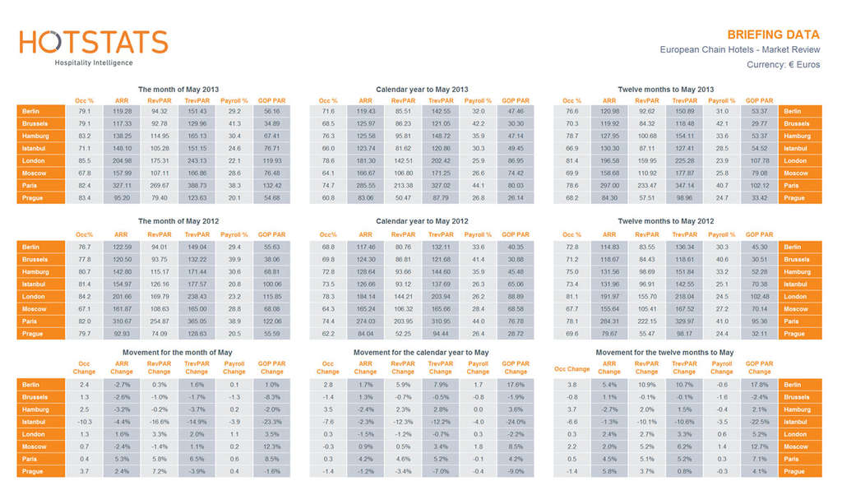Click 'Hospitality Intelligence' tagline
This screenshot has height=504, width=842.
pyautogui.click(x=93, y=62)
